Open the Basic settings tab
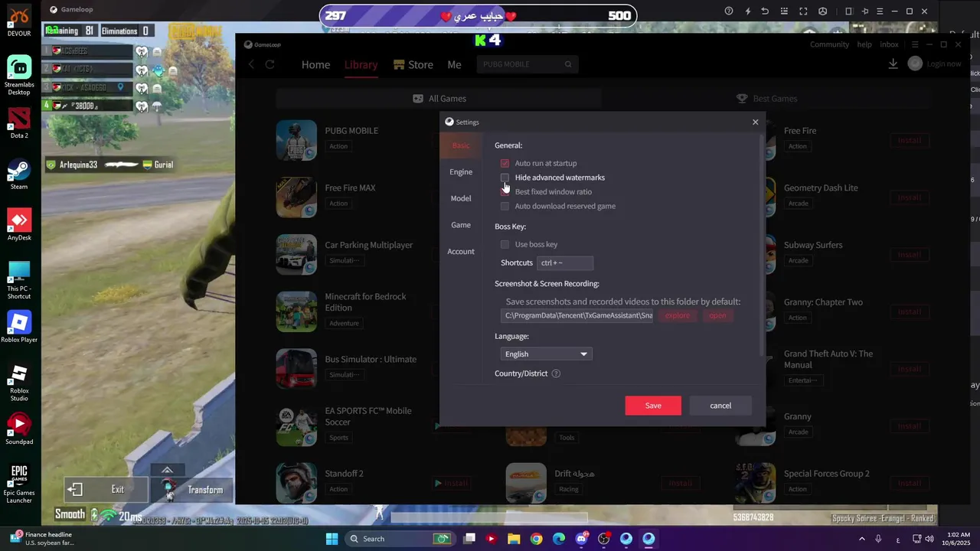980x551 pixels. (x=461, y=145)
